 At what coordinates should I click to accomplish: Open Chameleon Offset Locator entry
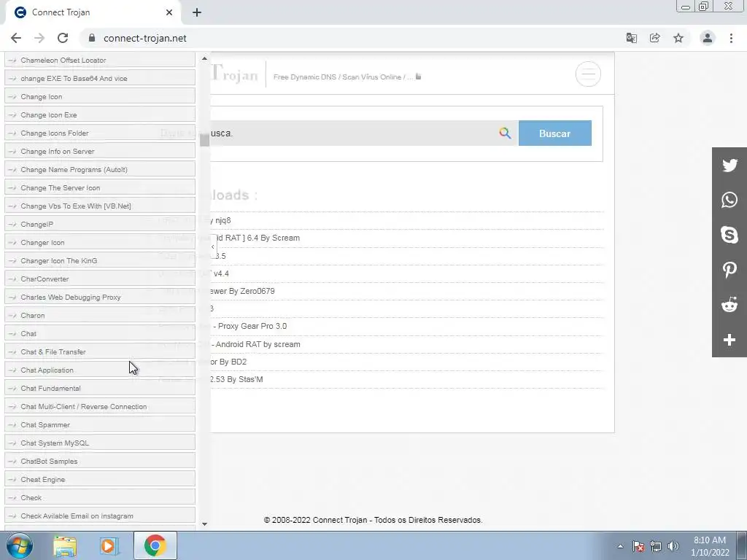pos(99,60)
